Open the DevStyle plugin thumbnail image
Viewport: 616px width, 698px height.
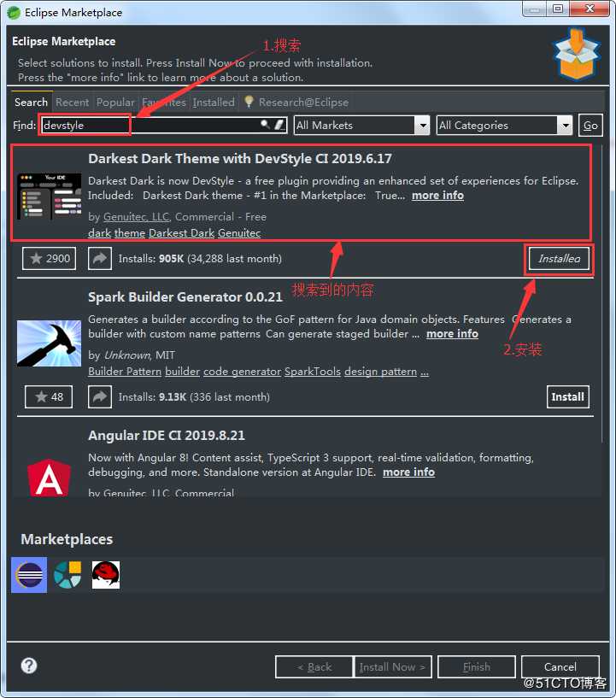[49, 196]
